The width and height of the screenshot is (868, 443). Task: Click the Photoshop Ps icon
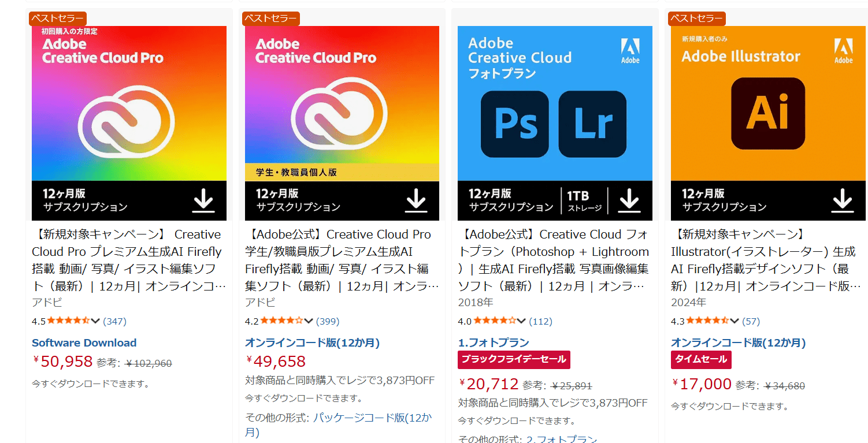click(514, 124)
